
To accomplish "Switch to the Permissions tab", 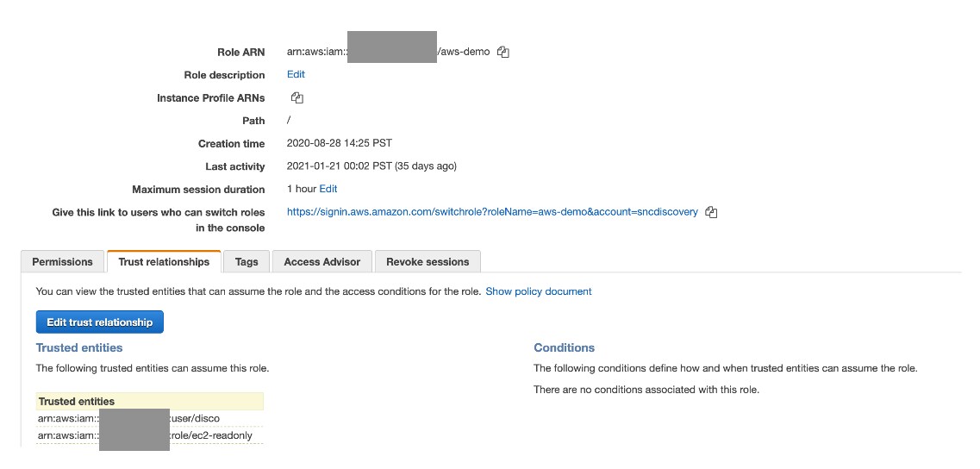I will point(63,262).
